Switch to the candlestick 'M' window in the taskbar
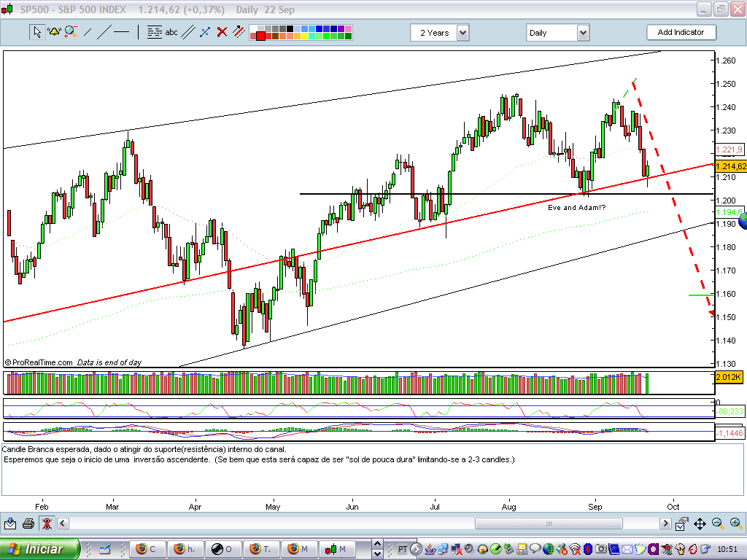The height and width of the screenshot is (560, 747). click(x=337, y=548)
